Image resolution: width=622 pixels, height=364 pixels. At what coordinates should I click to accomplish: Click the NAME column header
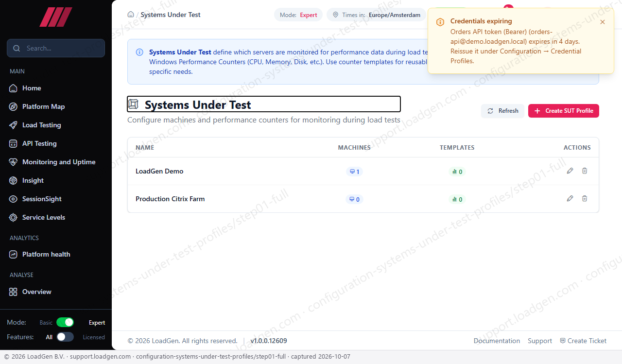145,147
